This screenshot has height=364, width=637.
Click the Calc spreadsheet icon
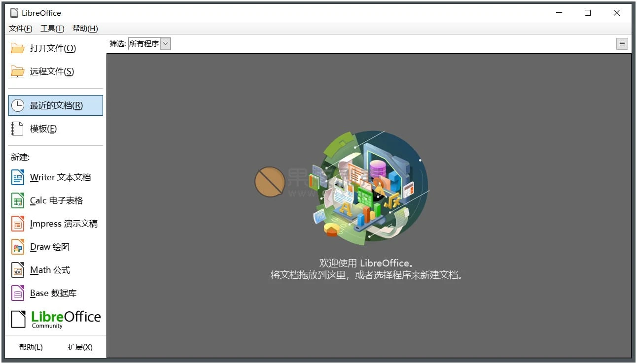pyautogui.click(x=18, y=200)
